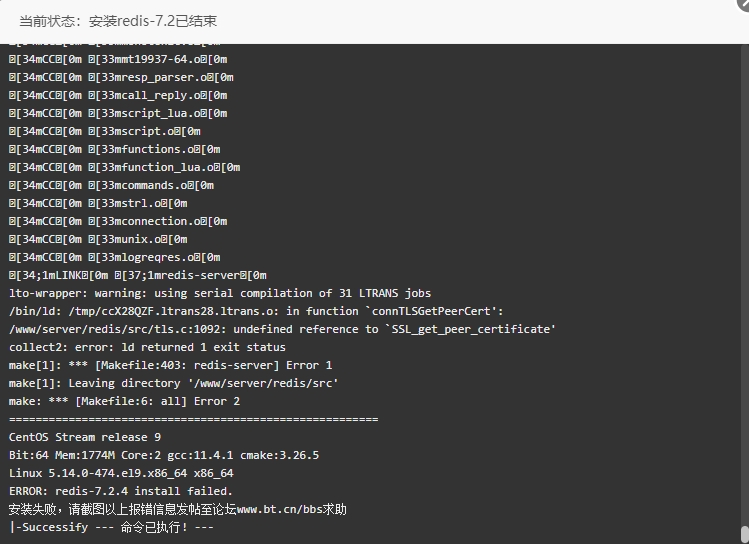Click the CentOS Stream release 9 line
Viewport: 749px width, 544px height.
[x=85, y=437]
